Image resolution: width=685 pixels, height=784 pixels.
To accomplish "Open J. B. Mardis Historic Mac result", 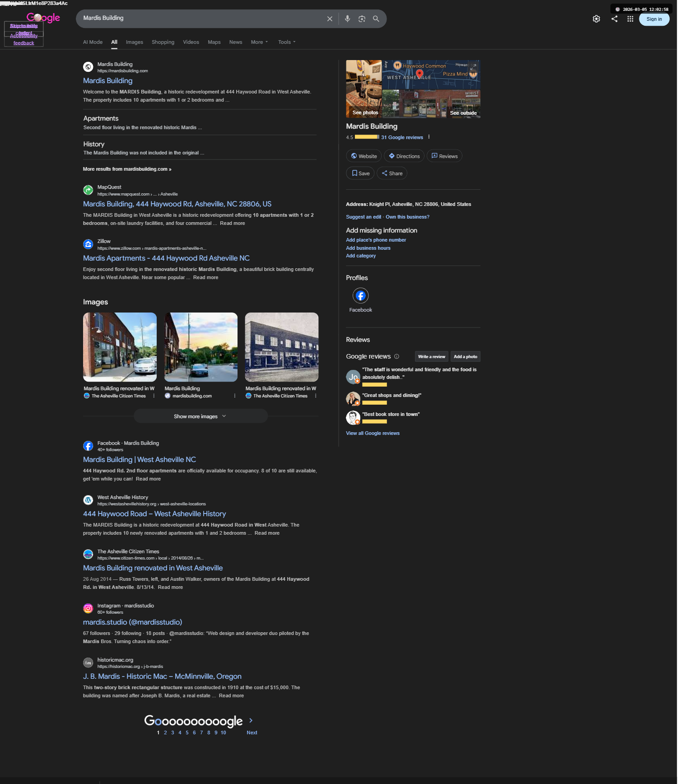I will (x=162, y=676).
